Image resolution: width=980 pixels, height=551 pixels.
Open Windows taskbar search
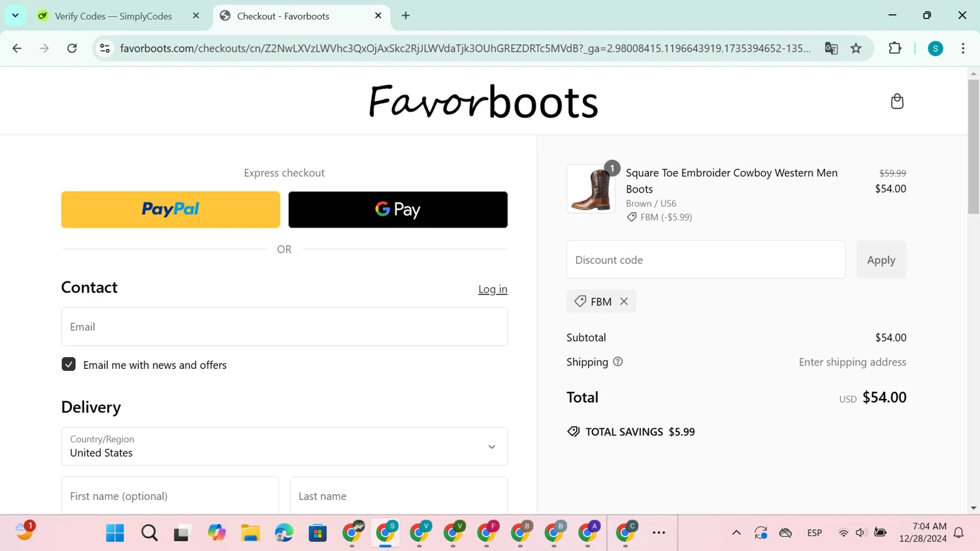tap(149, 533)
